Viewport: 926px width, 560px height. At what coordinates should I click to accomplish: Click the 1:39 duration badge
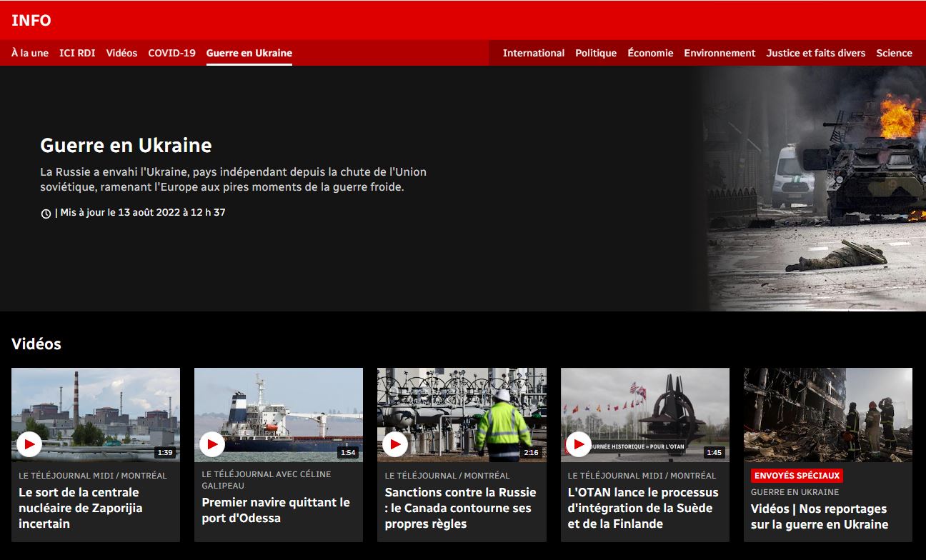click(x=165, y=452)
